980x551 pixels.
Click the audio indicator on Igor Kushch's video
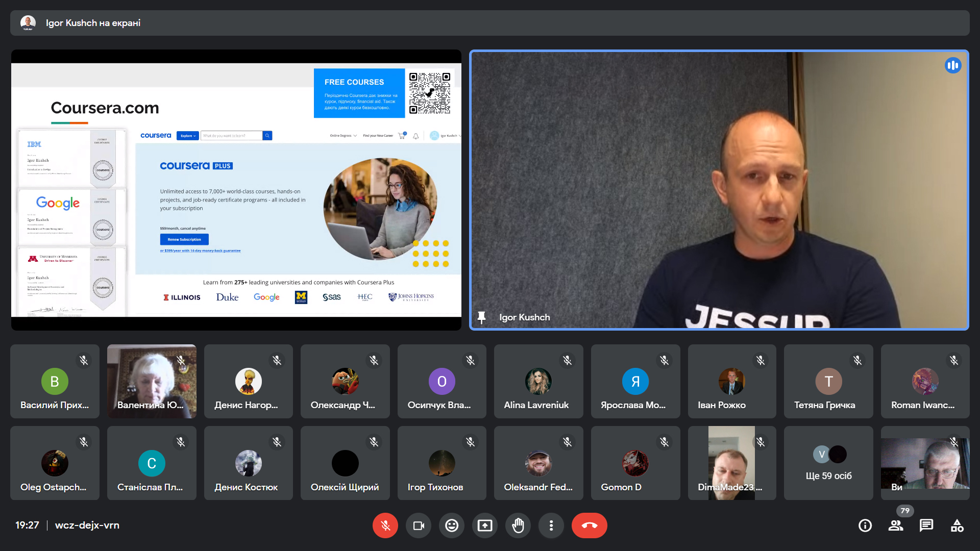tap(953, 65)
